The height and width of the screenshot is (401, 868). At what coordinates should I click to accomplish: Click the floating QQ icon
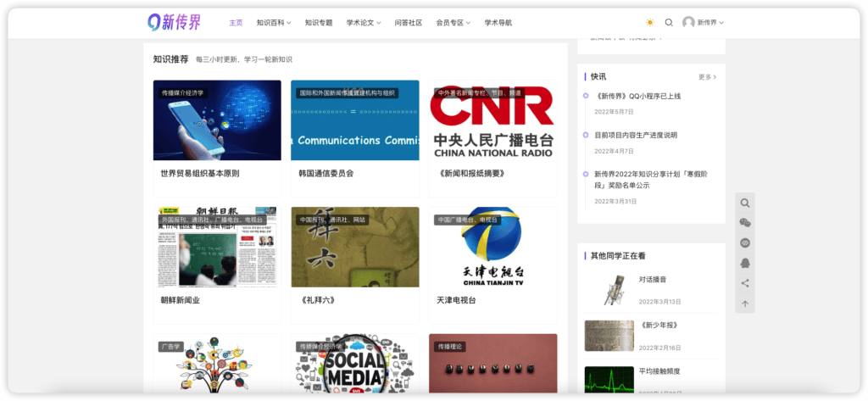[x=745, y=263]
